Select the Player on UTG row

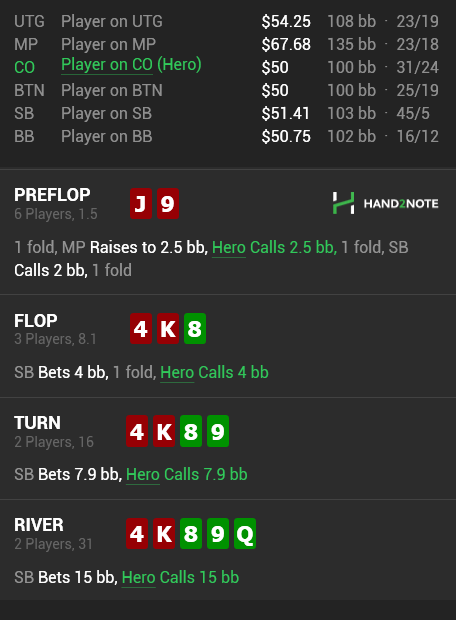(x=226, y=21)
